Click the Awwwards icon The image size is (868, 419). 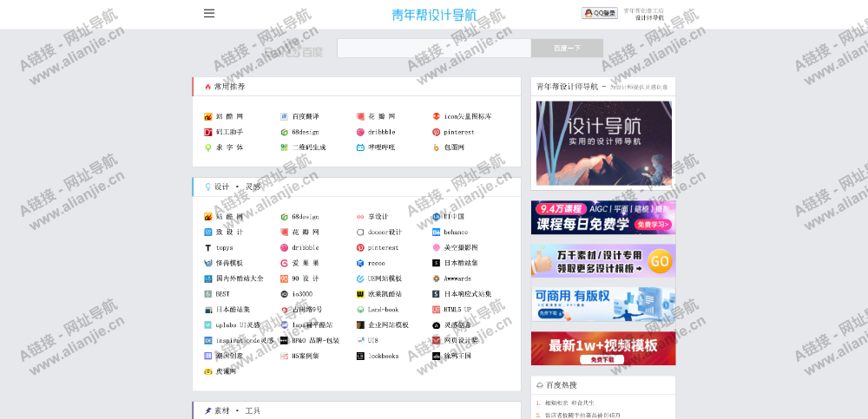[437, 279]
